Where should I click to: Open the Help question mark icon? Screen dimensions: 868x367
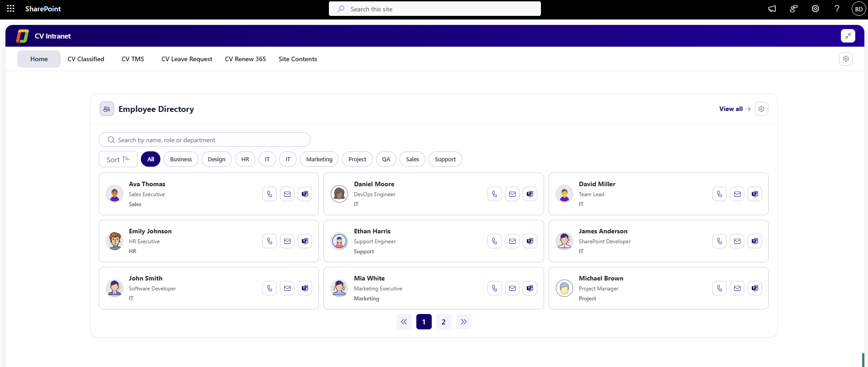pos(837,9)
